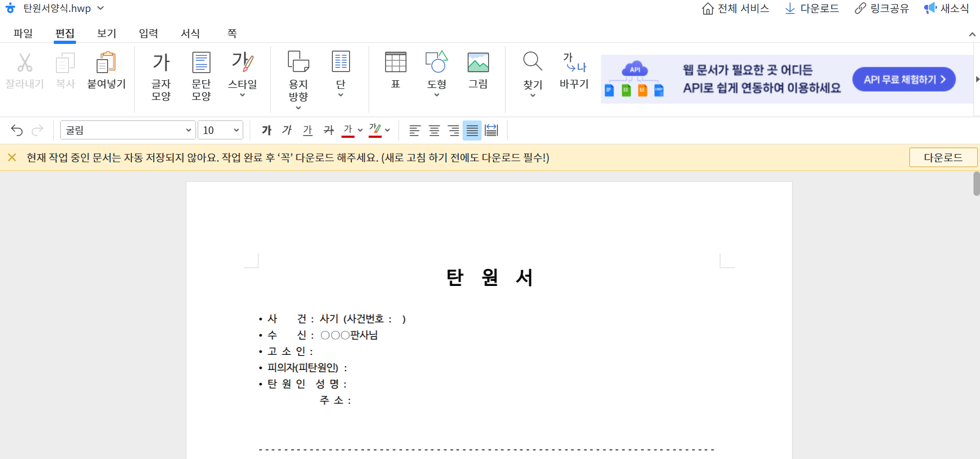Click the top 다운로드 link
Image resolution: width=980 pixels, height=459 pixels.
coord(812,8)
